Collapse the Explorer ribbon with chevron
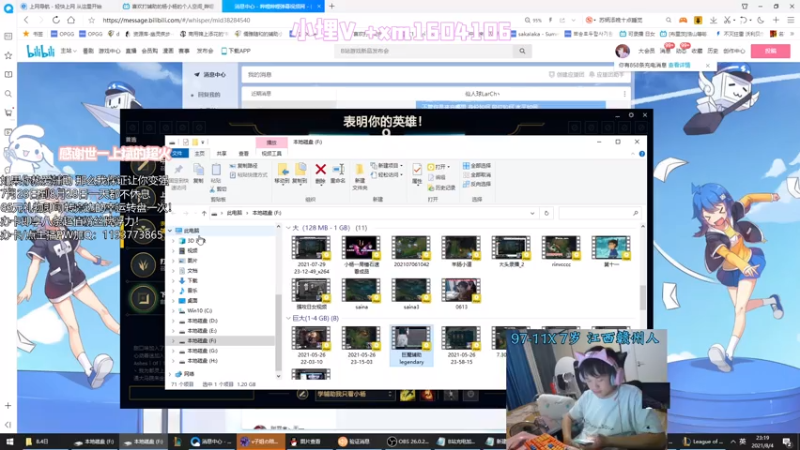Viewport: 800px width, 450px height. pos(633,154)
